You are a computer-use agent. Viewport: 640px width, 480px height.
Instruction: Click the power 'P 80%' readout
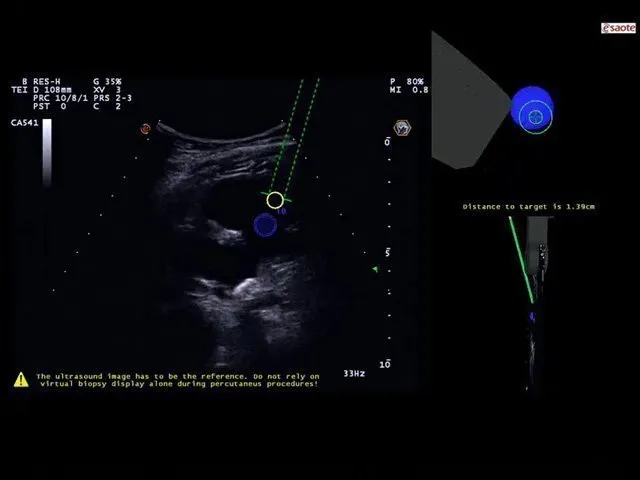tap(407, 81)
